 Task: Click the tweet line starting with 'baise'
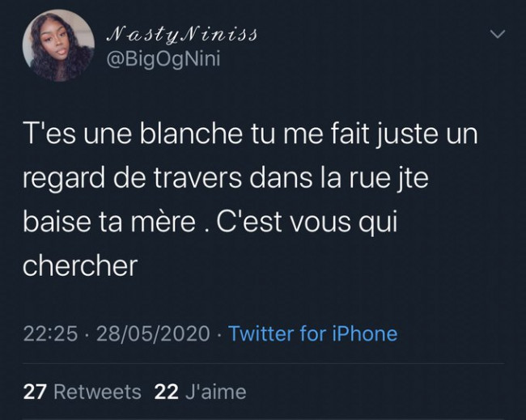210,222
